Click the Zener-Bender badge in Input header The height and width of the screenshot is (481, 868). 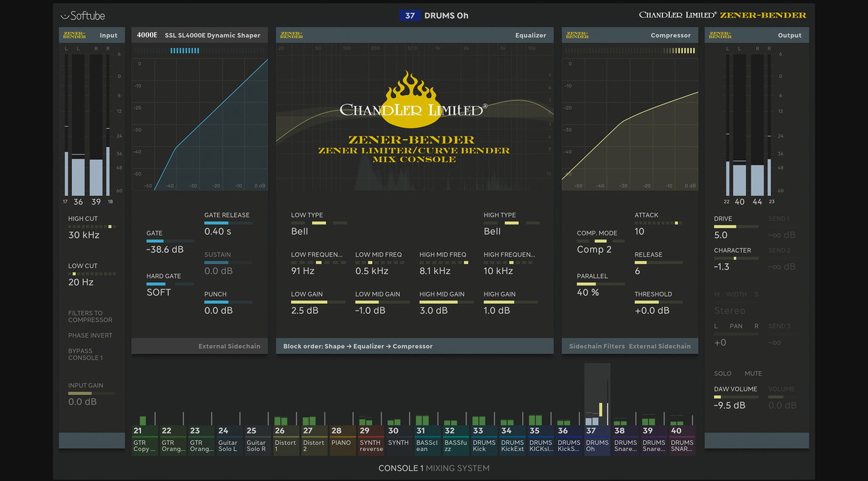point(74,35)
